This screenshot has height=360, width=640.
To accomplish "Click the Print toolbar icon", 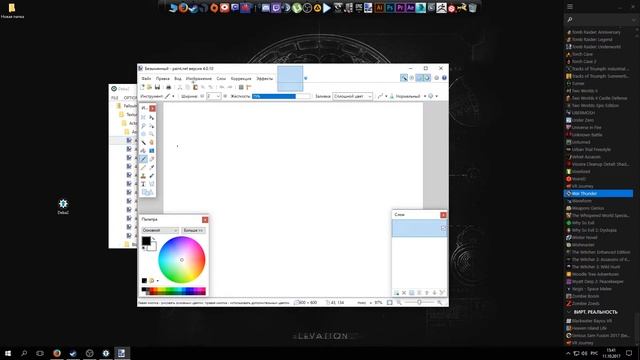I will coord(168,87).
